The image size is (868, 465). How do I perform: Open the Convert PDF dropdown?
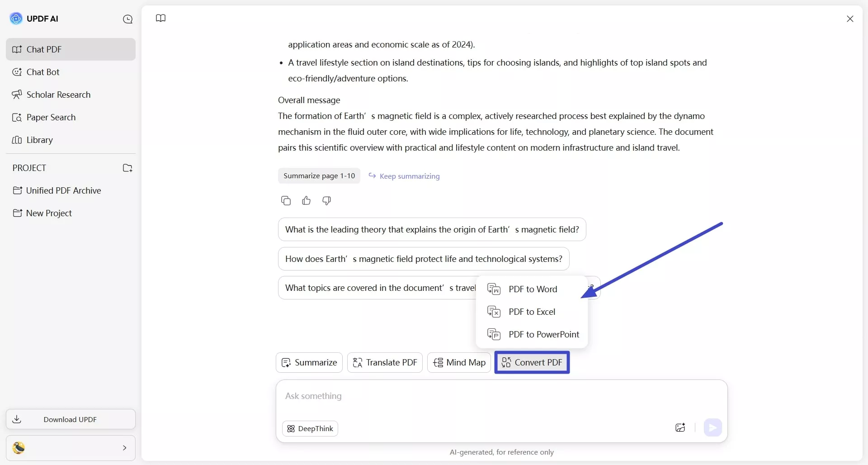(x=532, y=362)
